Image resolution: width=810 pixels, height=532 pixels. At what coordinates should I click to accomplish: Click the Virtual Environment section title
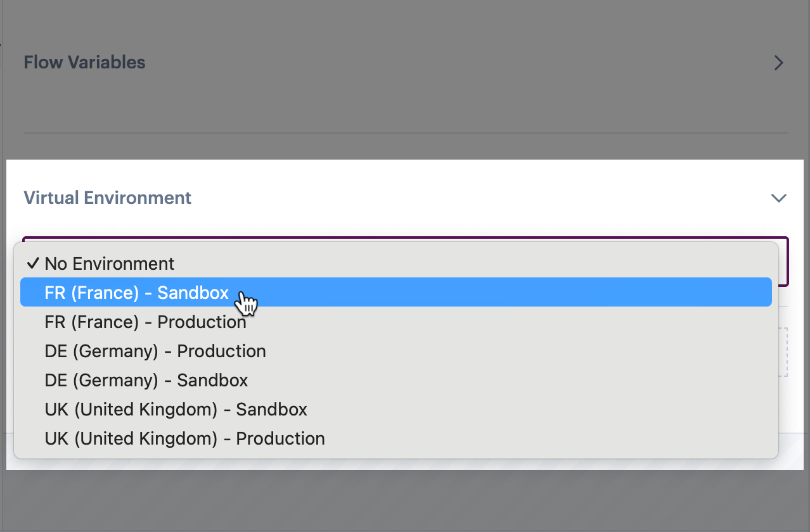107,198
